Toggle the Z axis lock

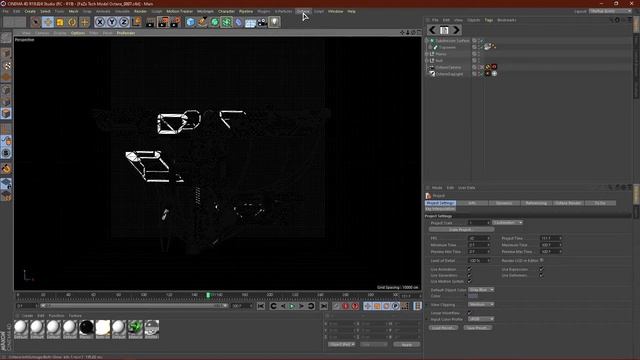pyautogui.click(x=124, y=22)
